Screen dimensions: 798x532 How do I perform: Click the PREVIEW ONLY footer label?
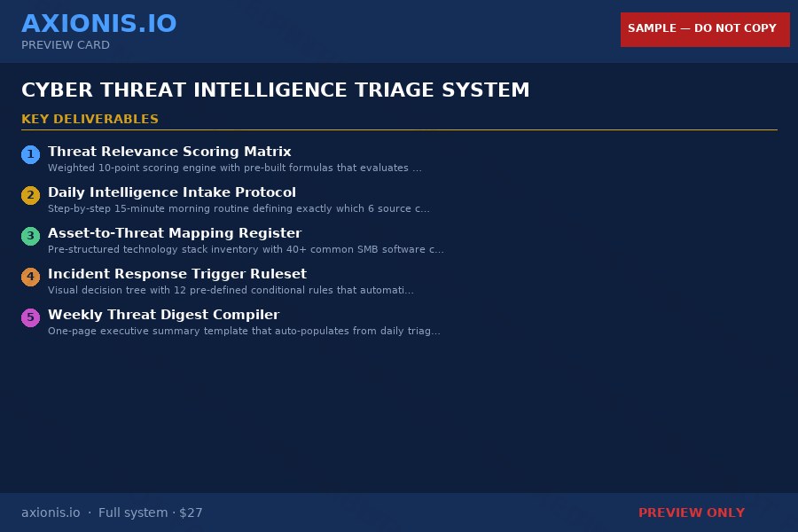[x=692, y=512]
